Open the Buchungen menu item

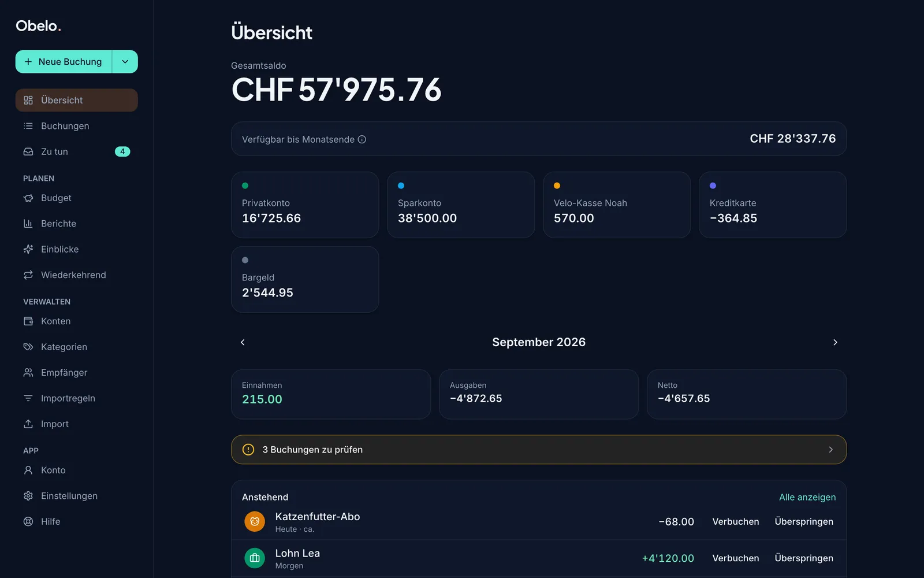[x=77, y=126]
